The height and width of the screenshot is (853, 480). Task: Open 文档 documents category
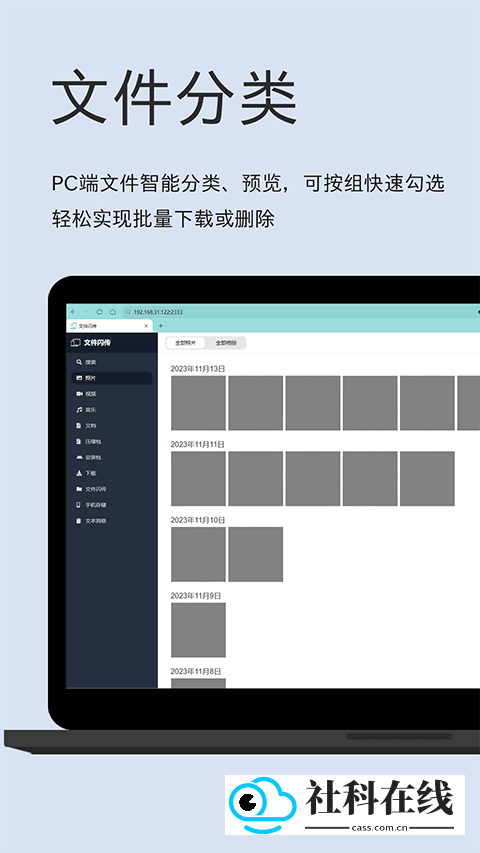(111, 425)
